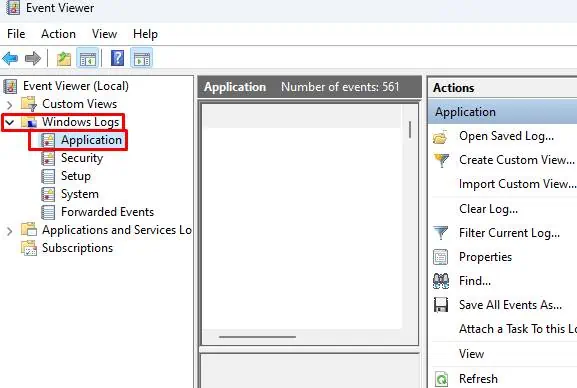Click the Properties sheet icon
Image resolution: width=577 pixels, height=388 pixels.
(x=440, y=257)
